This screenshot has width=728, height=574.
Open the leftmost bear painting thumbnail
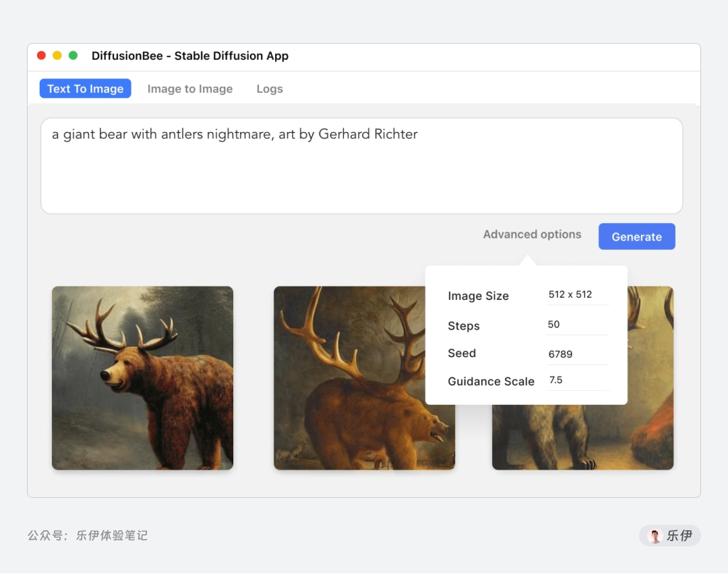[x=142, y=378]
